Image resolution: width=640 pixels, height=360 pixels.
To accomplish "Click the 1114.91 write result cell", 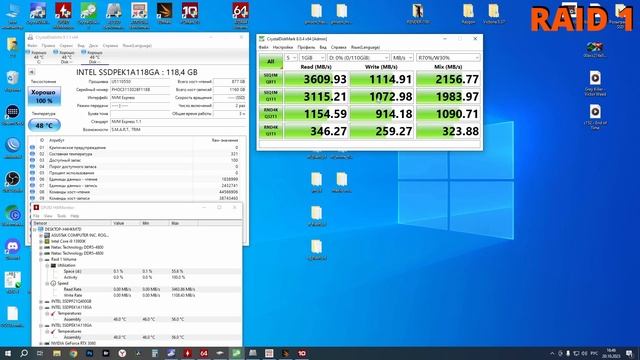I will click(382, 79).
